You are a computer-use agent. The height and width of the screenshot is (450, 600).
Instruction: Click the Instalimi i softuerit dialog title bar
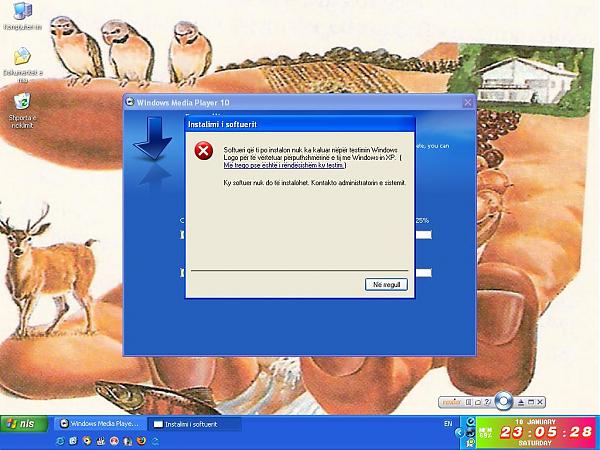tap(300, 124)
